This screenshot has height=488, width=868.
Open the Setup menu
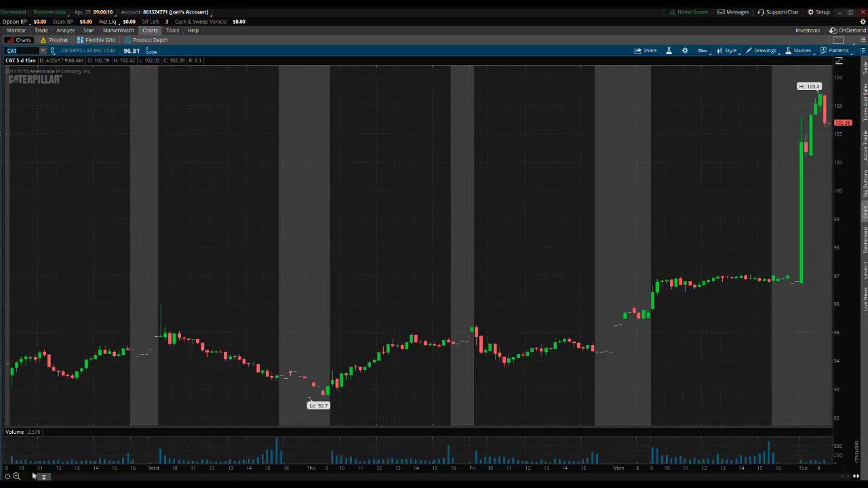818,12
